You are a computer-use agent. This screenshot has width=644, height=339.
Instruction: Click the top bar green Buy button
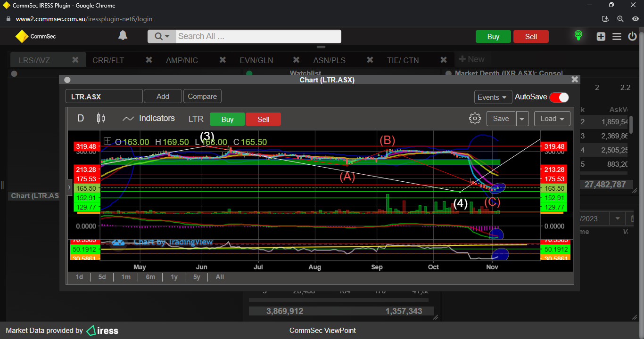tap(493, 37)
